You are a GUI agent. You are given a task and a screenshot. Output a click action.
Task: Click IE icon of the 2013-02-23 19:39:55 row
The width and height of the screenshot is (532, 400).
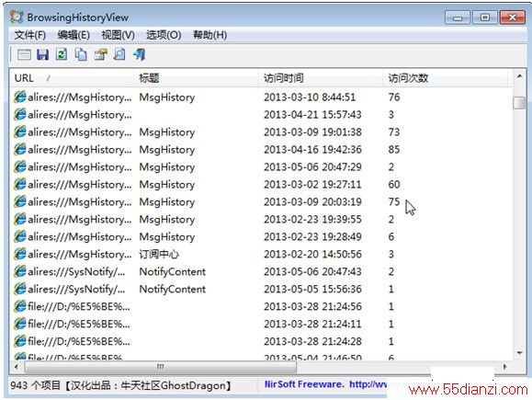point(19,220)
